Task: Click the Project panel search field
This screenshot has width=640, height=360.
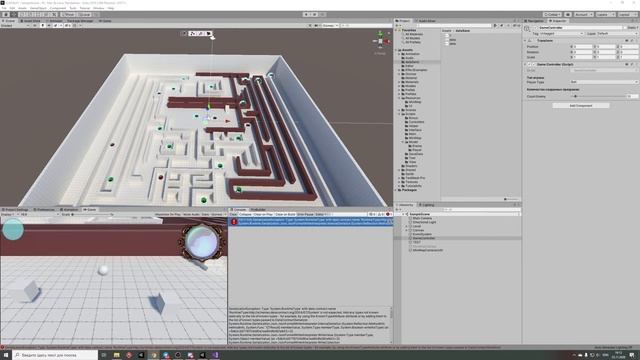Action: pos(454,26)
